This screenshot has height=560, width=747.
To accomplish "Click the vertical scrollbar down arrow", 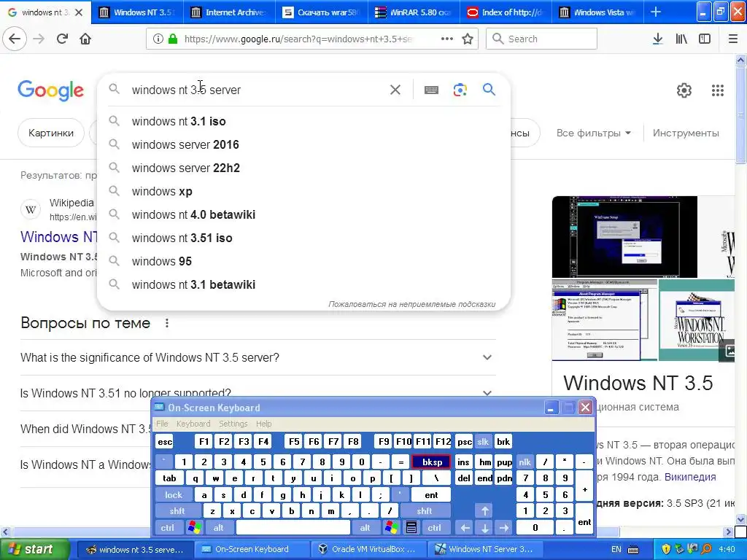I will point(740,519).
